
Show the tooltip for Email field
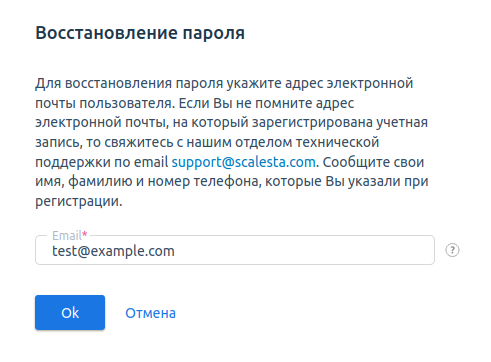click(x=452, y=250)
